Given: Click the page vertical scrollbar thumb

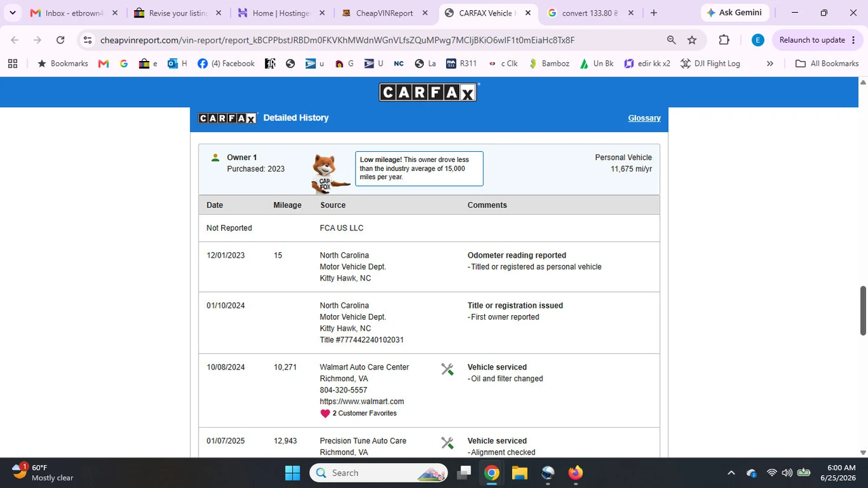Looking at the screenshot, I should click(x=863, y=310).
